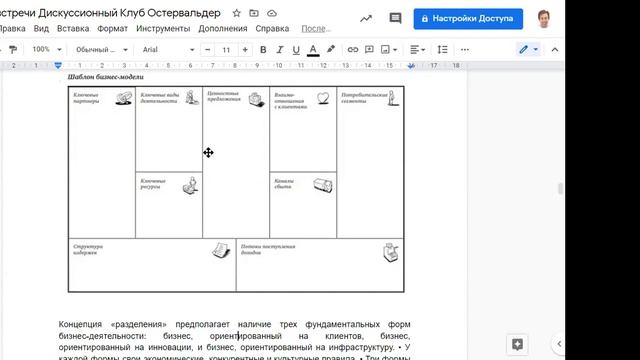Click the word «разделения» in paragraph
Image resolution: width=640 pixels, height=360 pixels.
pyautogui.click(x=138, y=324)
